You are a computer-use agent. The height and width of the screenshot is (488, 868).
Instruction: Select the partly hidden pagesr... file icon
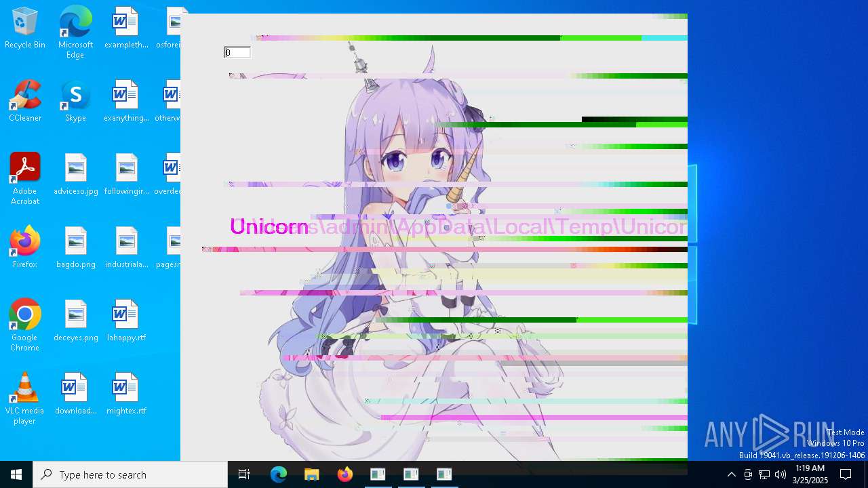(x=168, y=248)
